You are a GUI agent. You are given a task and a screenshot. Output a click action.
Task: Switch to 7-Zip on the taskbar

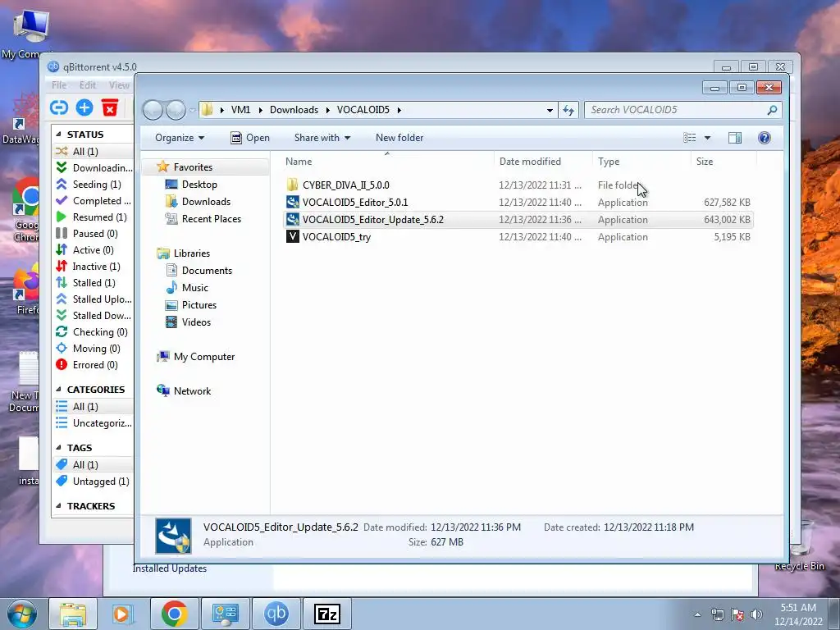pyautogui.click(x=327, y=614)
